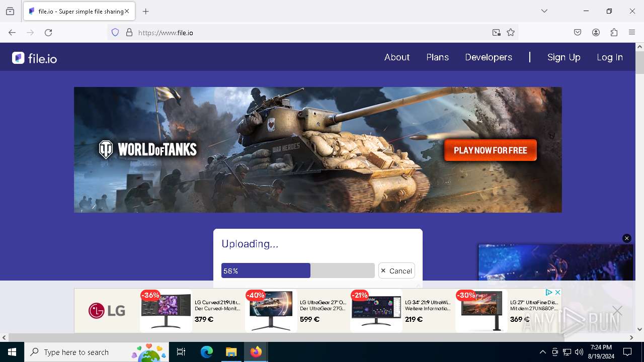Close the LG ad banner
Image resolution: width=644 pixels, height=362 pixels.
(x=557, y=293)
